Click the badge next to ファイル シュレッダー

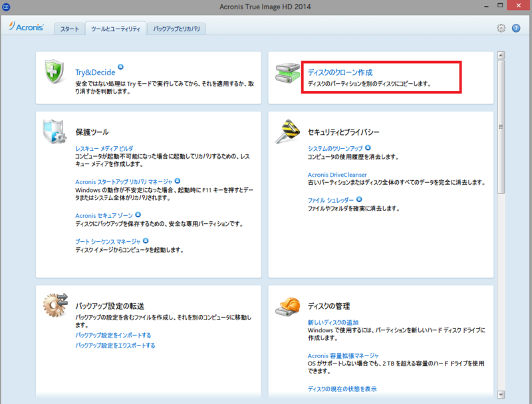click(x=359, y=199)
